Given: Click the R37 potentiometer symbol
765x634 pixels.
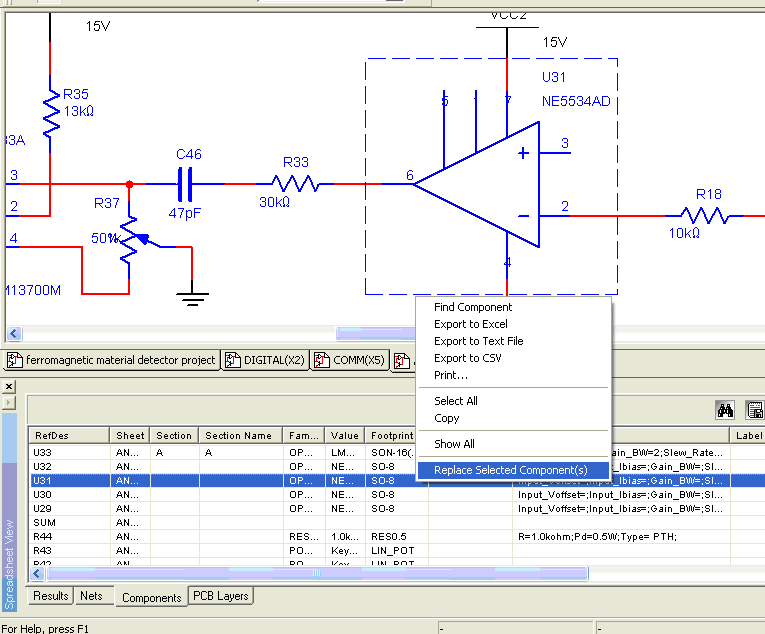Looking at the screenshot, I should click(x=130, y=241).
